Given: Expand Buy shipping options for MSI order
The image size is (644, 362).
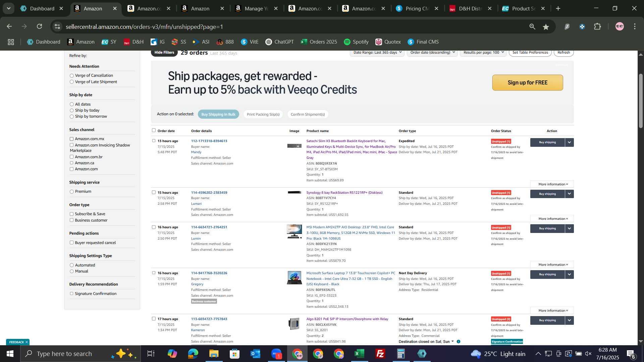Looking at the screenshot, I should coord(569,229).
